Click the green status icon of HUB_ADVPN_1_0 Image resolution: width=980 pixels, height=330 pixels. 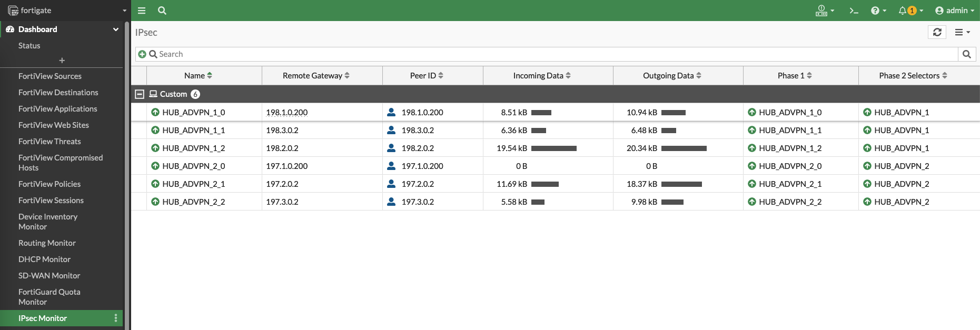pos(155,112)
